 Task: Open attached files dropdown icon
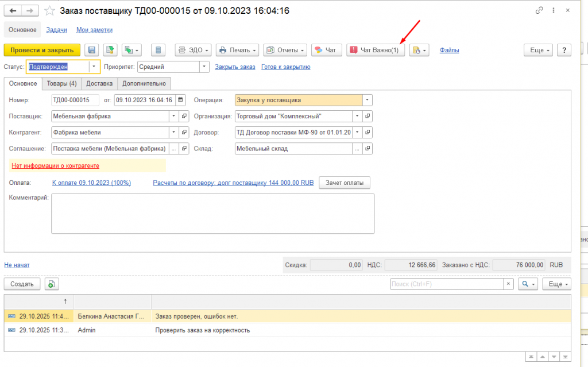[419, 50]
